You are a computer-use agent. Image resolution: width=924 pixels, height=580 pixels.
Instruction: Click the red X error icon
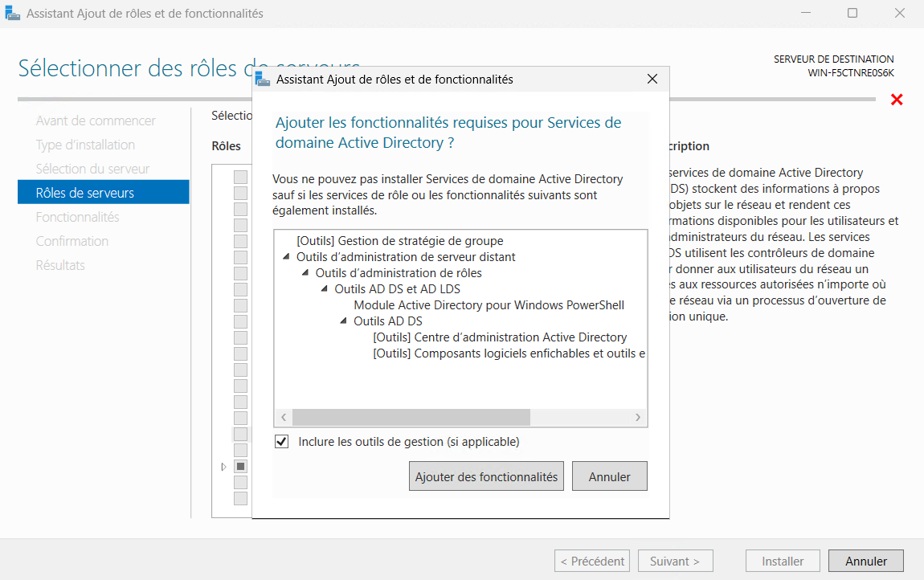point(897,100)
